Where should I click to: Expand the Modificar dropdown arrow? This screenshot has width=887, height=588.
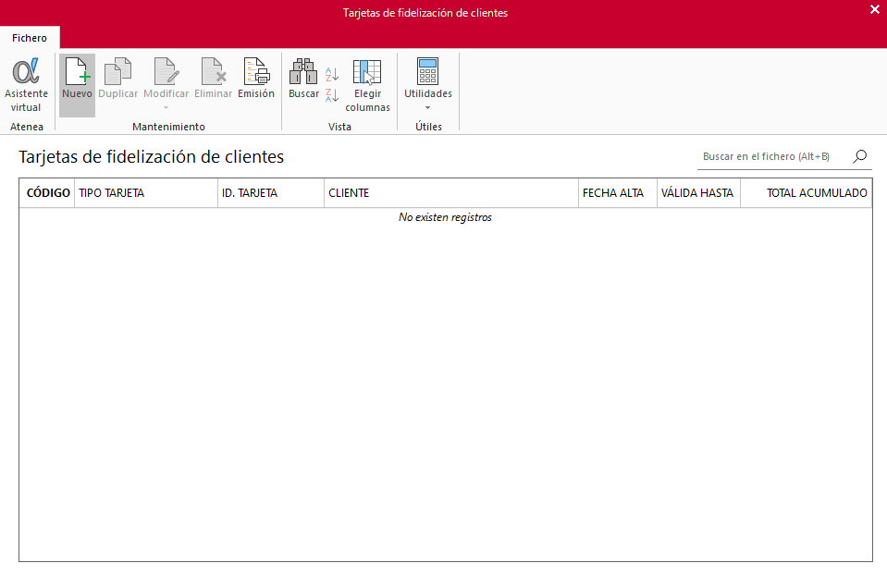pos(166,107)
